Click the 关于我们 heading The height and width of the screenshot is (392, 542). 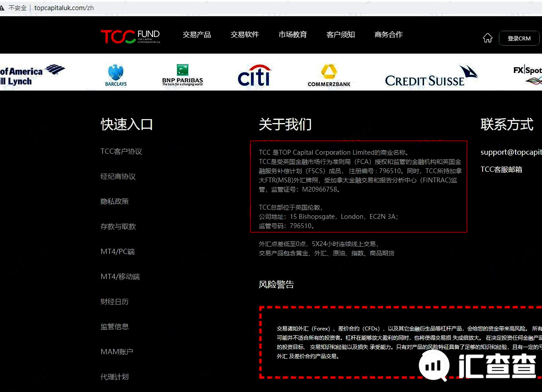[285, 124]
